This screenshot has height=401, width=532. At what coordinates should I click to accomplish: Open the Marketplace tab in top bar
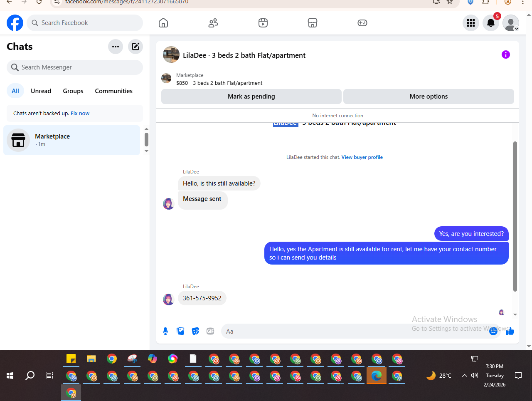point(313,23)
